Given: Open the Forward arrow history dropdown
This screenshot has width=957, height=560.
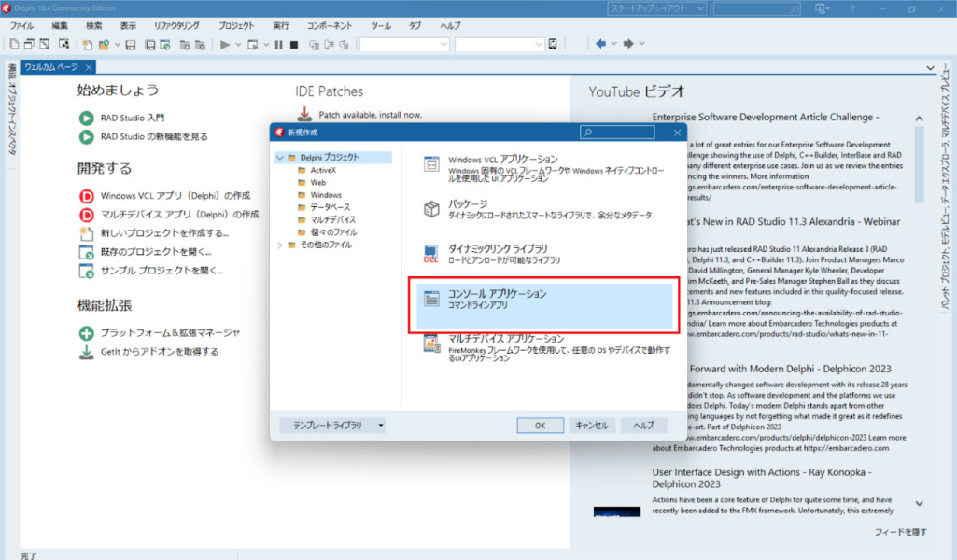Looking at the screenshot, I should [x=641, y=44].
